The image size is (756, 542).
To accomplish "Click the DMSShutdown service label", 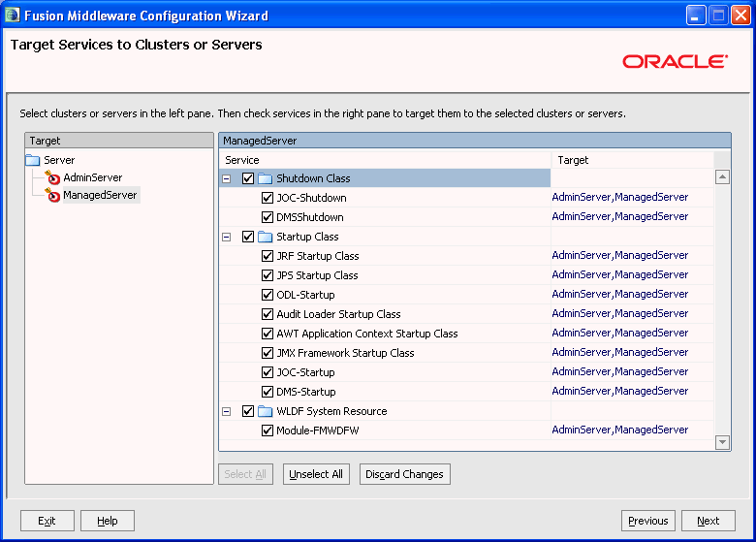I will point(310,217).
